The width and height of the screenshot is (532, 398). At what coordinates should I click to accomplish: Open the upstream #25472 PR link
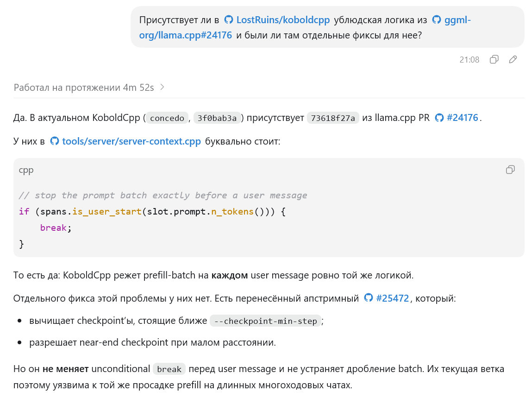click(393, 298)
